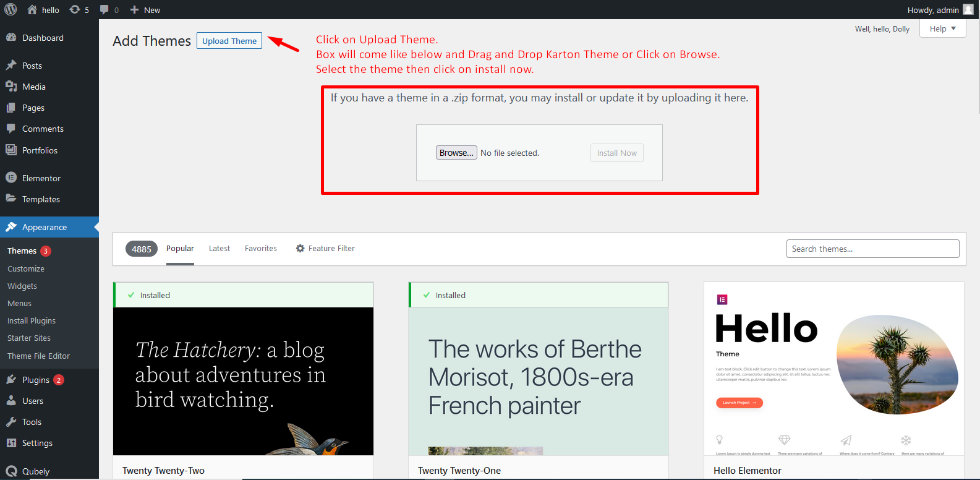
Task: Click the Feature Filter gear icon
Action: pos(300,249)
